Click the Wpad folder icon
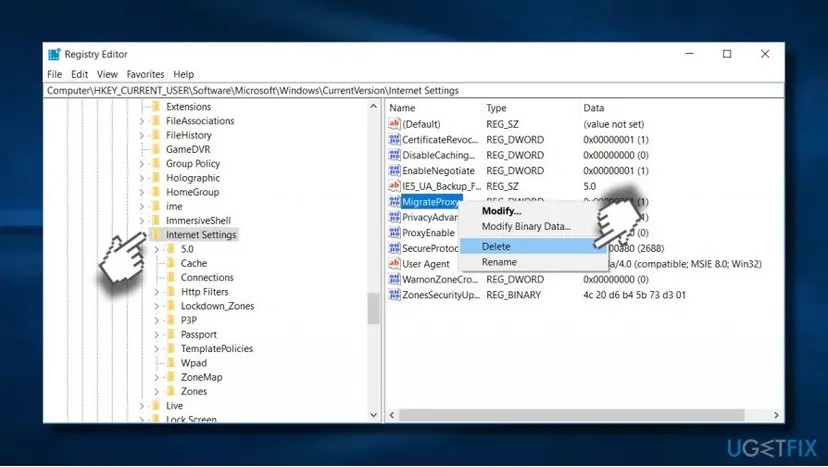Image resolution: width=828 pixels, height=467 pixels. tap(171, 363)
